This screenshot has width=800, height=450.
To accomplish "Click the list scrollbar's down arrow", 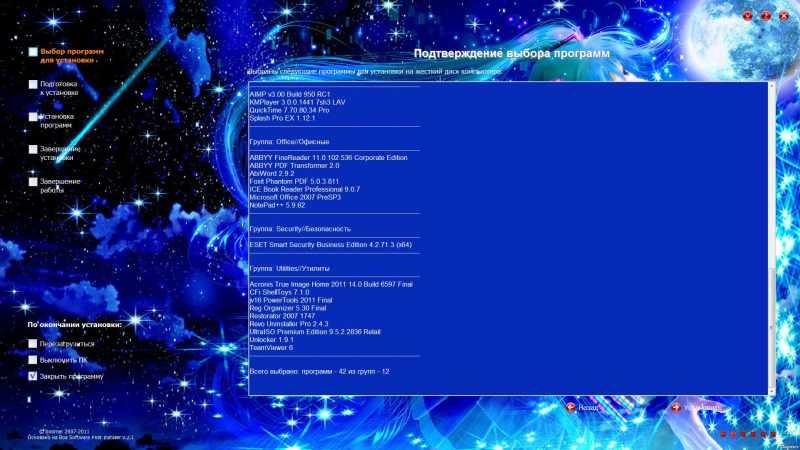I will pos(771,391).
